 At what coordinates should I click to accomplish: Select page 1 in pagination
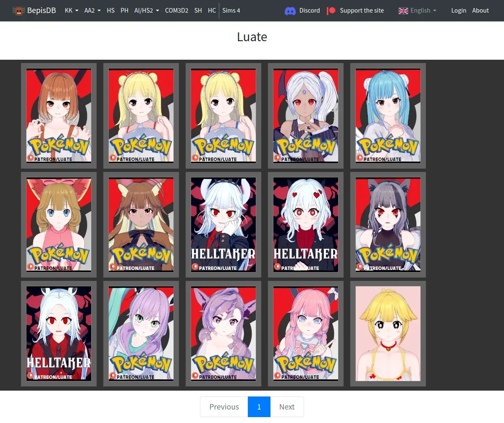point(259,407)
